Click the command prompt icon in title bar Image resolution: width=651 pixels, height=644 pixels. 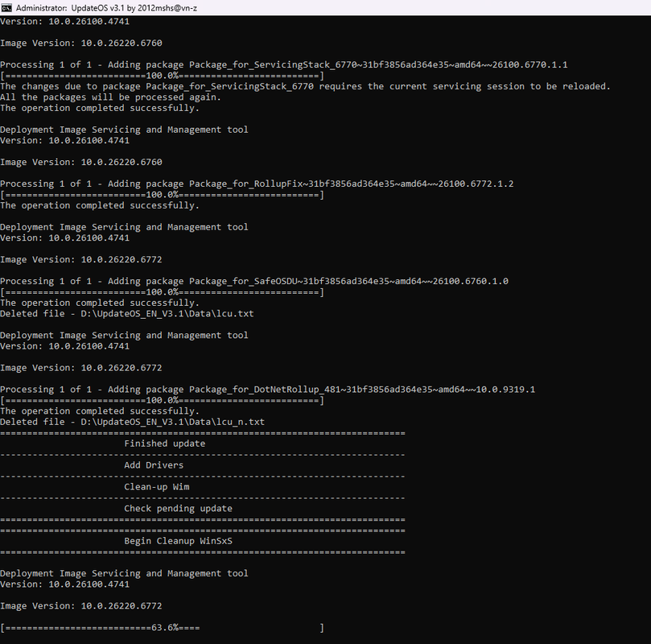tap(6, 8)
